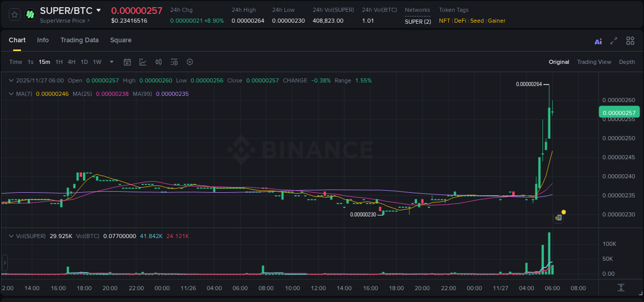This screenshot has width=644, height=302.
Task: Expand the left side panel arrow
Action: [x=4, y=263]
